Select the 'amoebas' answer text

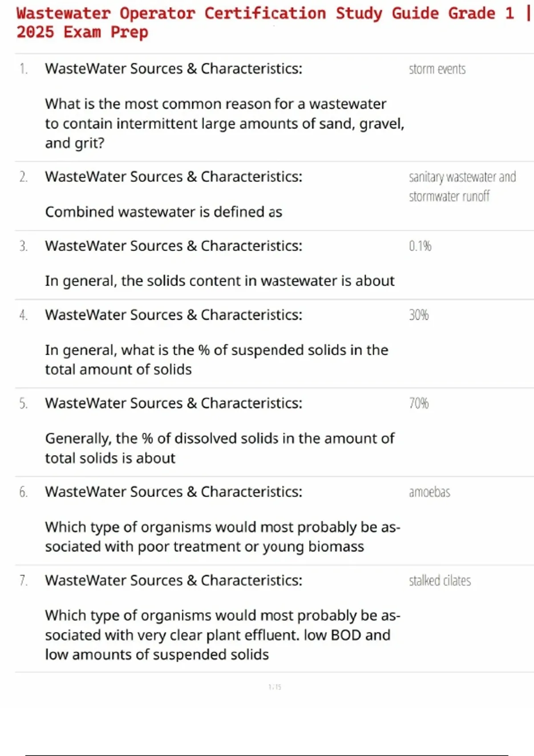pyautogui.click(x=429, y=492)
